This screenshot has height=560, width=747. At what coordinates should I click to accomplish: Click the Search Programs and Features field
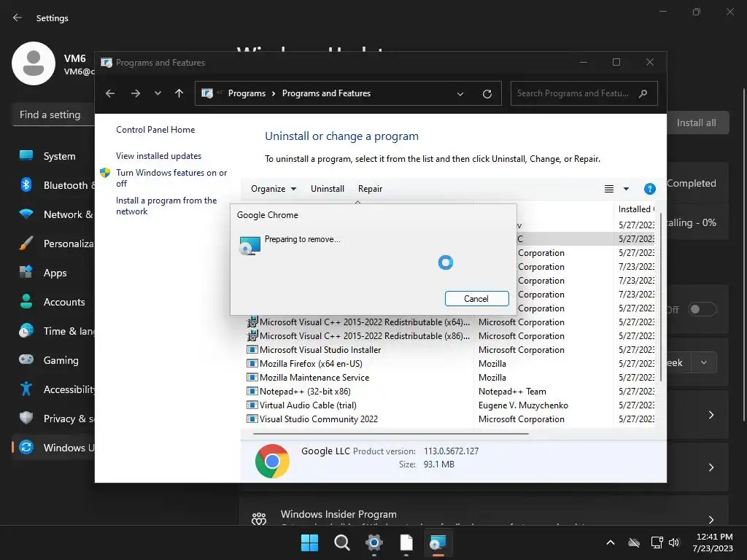584,93
